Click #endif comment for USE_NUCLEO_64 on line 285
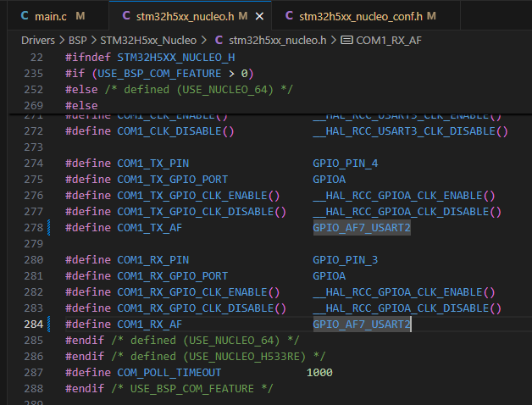 [x=182, y=340]
